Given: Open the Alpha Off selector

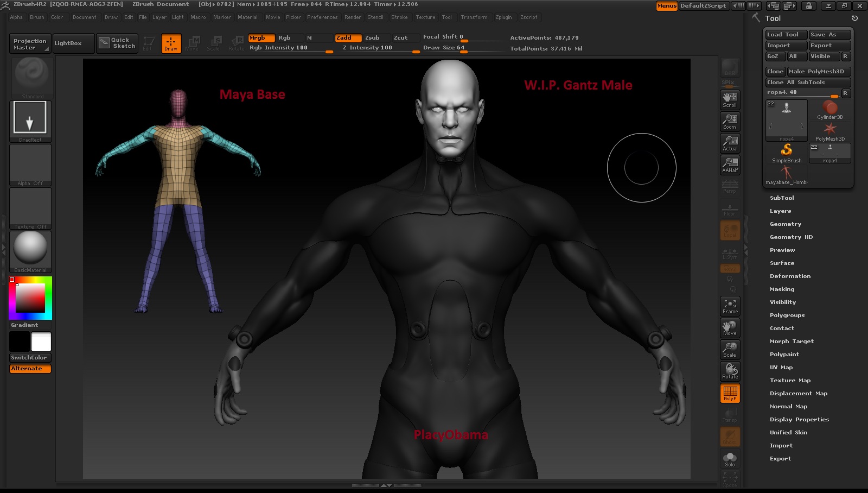Looking at the screenshot, I should (x=30, y=165).
